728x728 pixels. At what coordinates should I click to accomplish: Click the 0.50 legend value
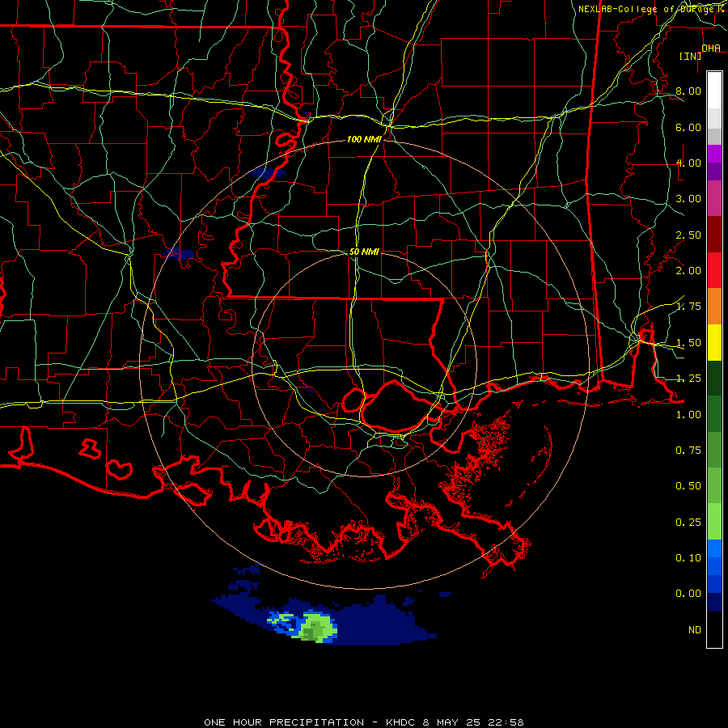pyautogui.click(x=688, y=486)
